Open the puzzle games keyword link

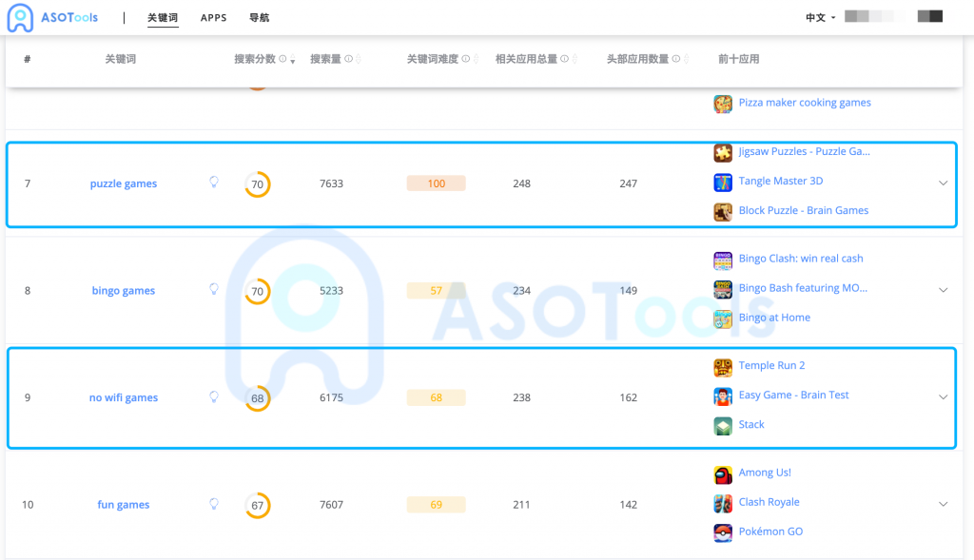point(124,183)
